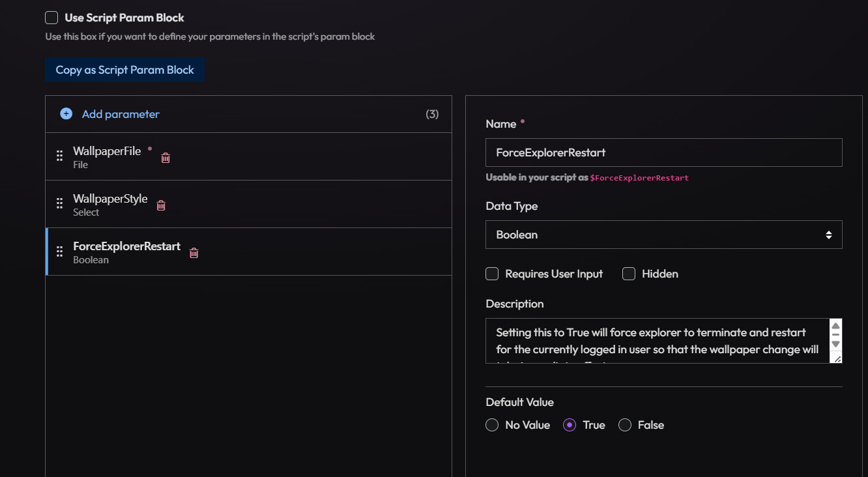Click the description box scroll up arrow
Image resolution: width=868 pixels, height=477 pixels.
pyautogui.click(x=835, y=326)
